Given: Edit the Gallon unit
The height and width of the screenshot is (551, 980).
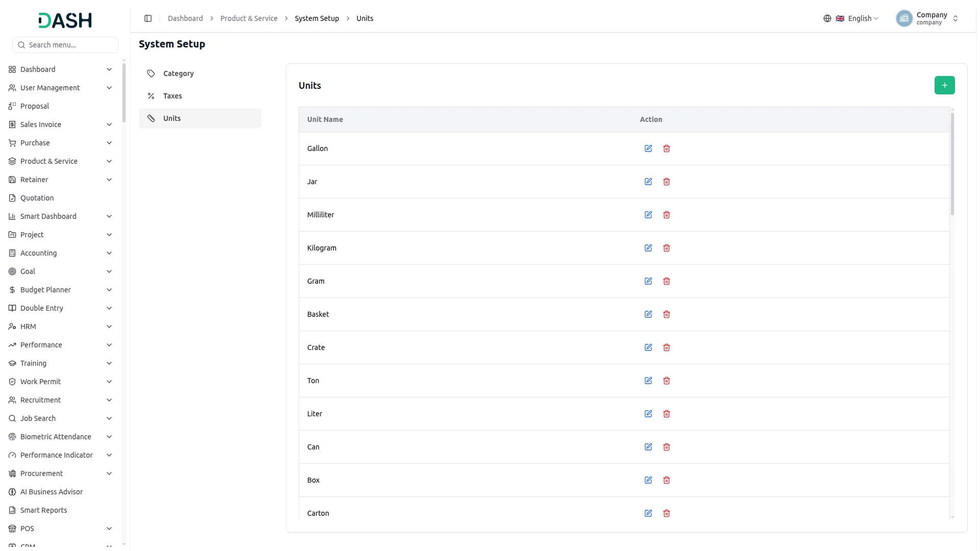Looking at the screenshot, I should pyautogui.click(x=648, y=148).
